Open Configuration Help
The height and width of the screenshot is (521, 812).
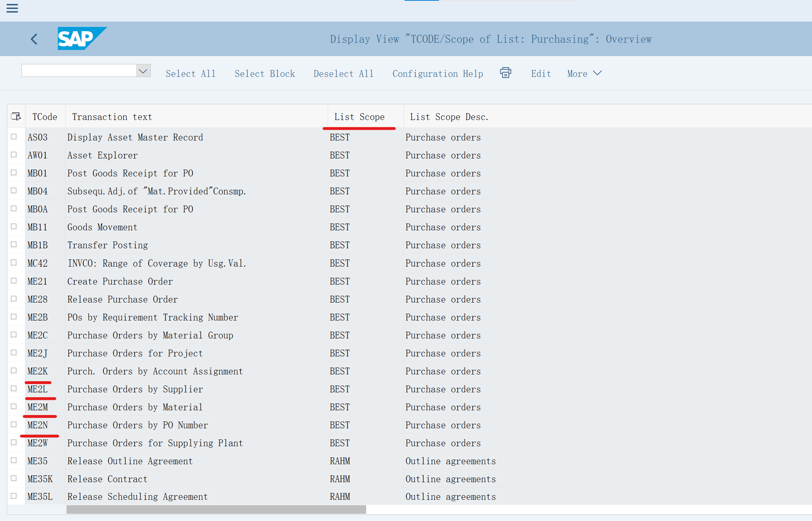pos(438,74)
